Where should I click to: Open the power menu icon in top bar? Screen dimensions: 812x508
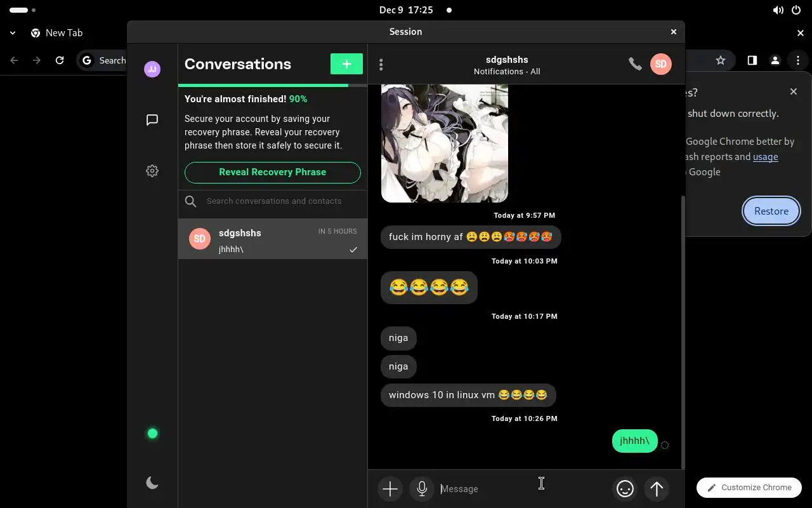coord(796,10)
